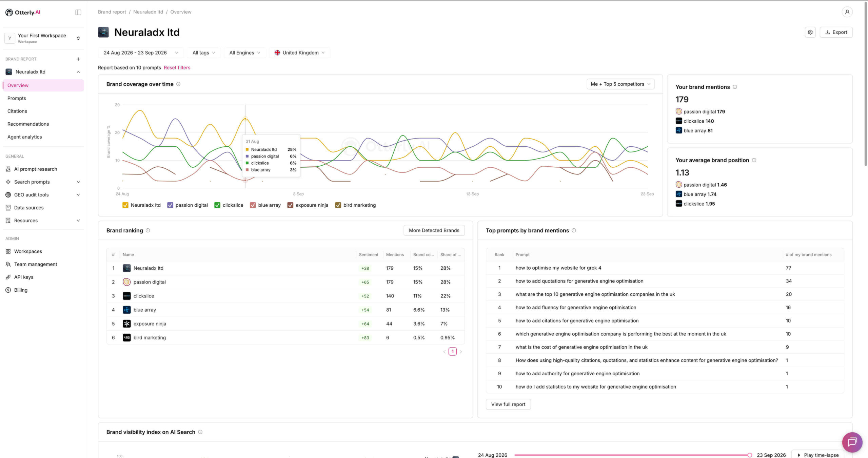Click page 1 in ranking pagination
Viewport: 868px width, 458px height.
point(452,352)
